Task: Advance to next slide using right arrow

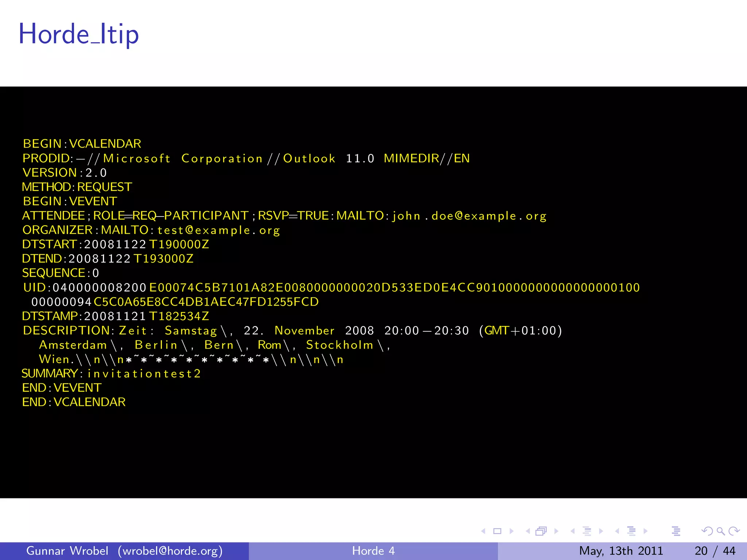Action: (x=511, y=531)
